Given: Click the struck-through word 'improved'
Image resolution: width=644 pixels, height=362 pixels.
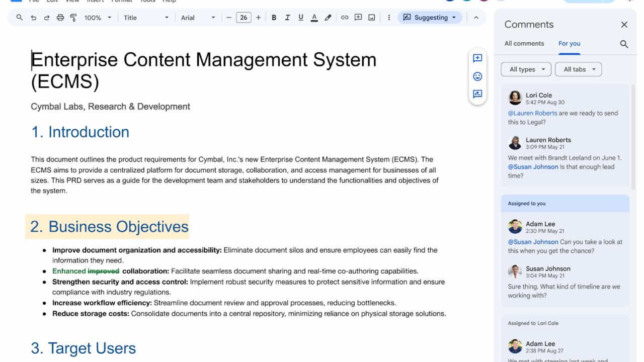Looking at the screenshot, I should coord(103,271).
